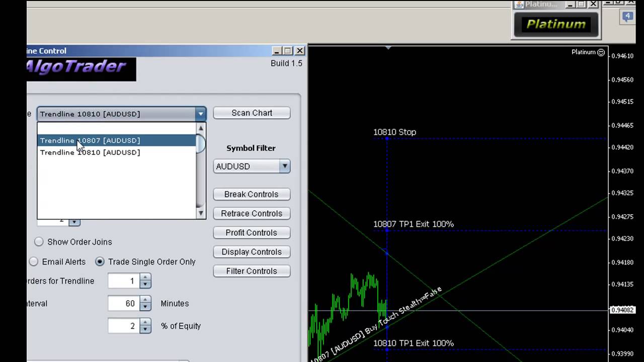Decrease Orders for Trendline value

[145, 285]
